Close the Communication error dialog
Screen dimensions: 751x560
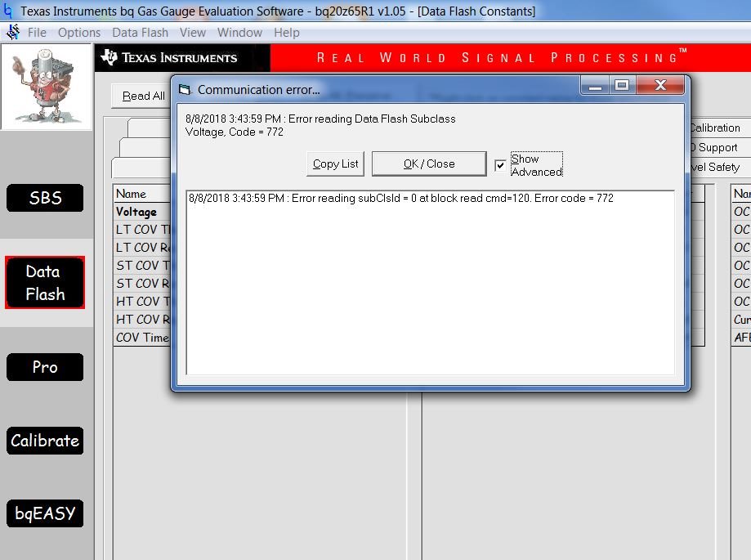pyautogui.click(x=660, y=86)
